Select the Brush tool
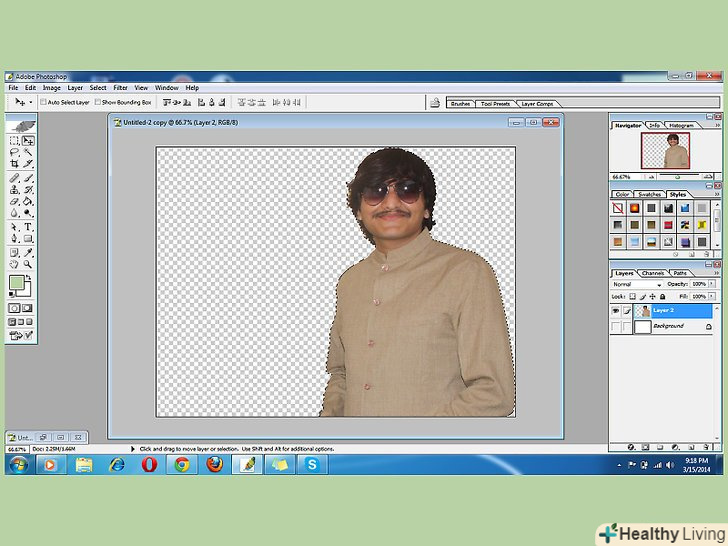Image resolution: width=728 pixels, height=546 pixels. (x=28, y=178)
